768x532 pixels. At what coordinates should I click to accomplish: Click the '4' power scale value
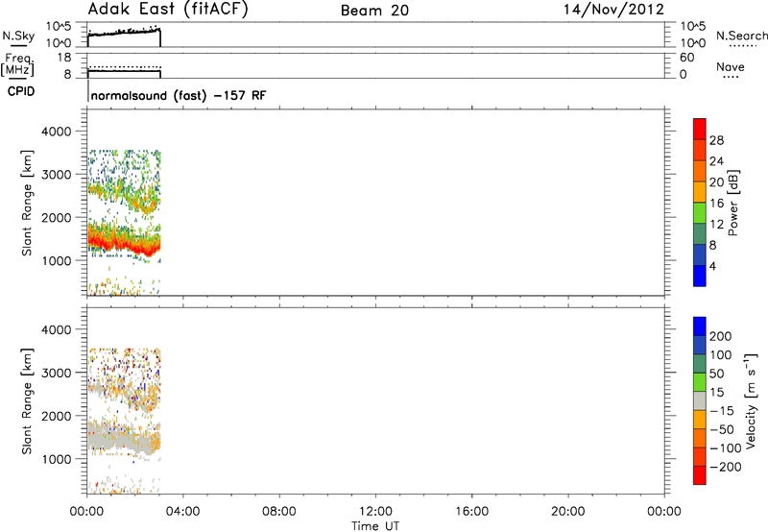[x=712, y=267]
